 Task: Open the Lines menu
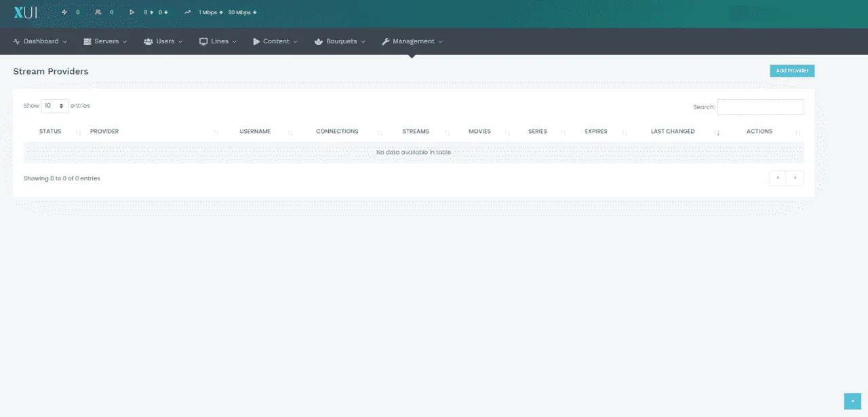click(x=218, y=41)
